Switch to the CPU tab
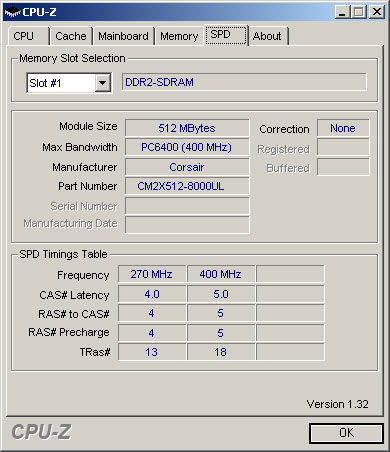The image size is (390, 452). pos(28,36)
